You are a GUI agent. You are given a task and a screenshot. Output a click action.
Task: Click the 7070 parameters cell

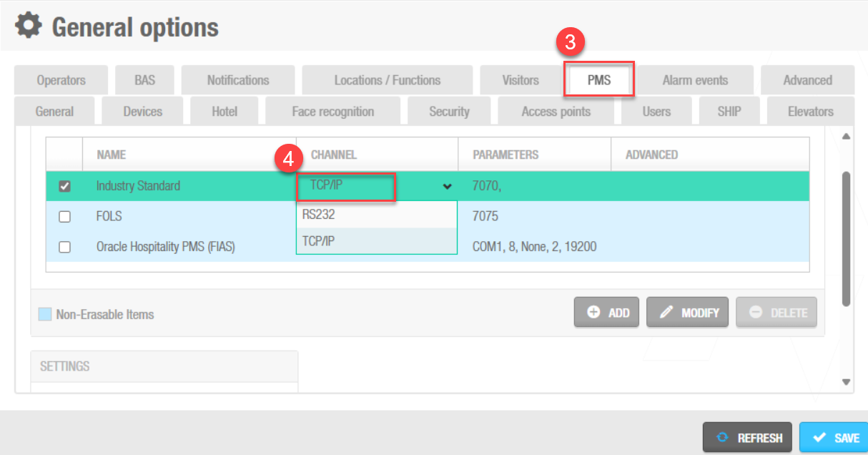(488, 186)
